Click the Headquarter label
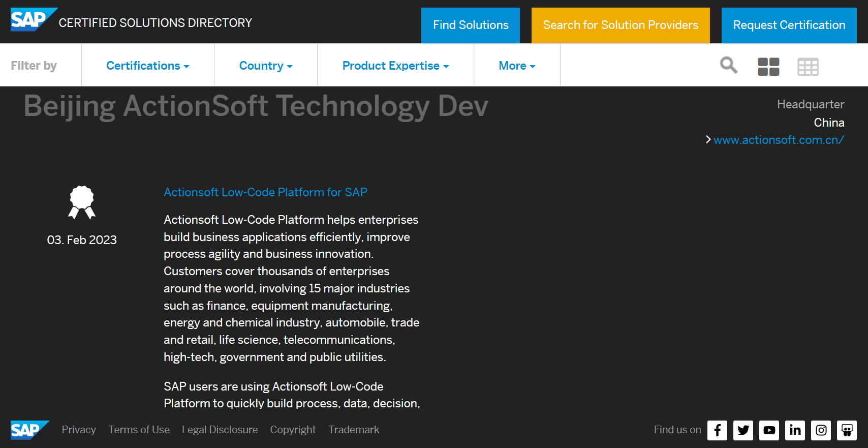Viewport: 868px width, 448px height. coord(811,104)
